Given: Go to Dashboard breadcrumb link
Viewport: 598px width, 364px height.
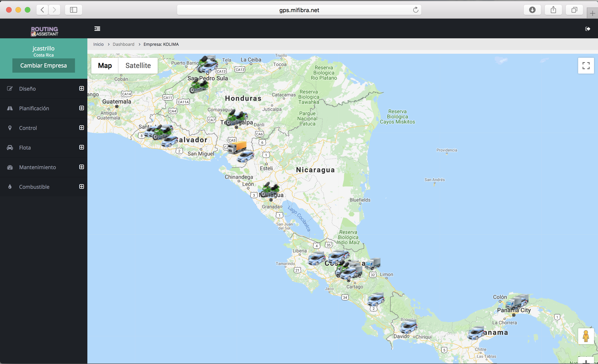Looking at the screenshot, I should 124,44.
